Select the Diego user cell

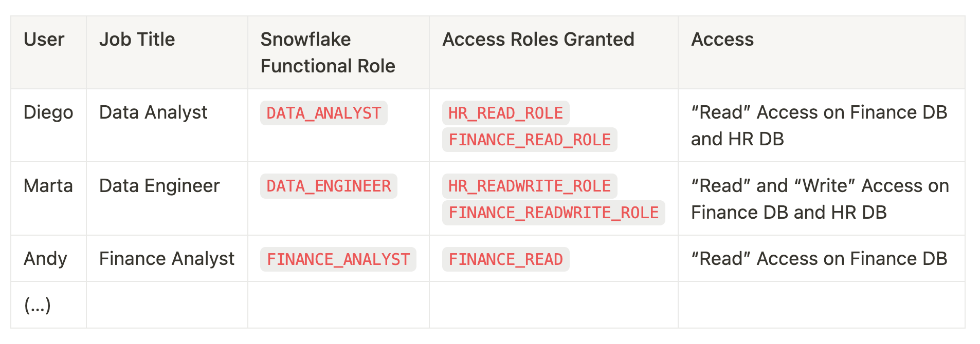tap(48, 112)
